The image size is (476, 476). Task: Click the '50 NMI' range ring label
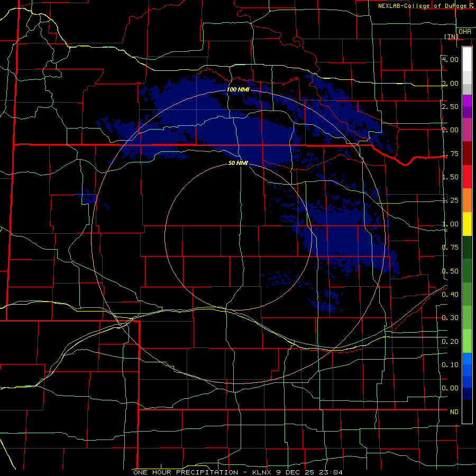click(238, 163)
